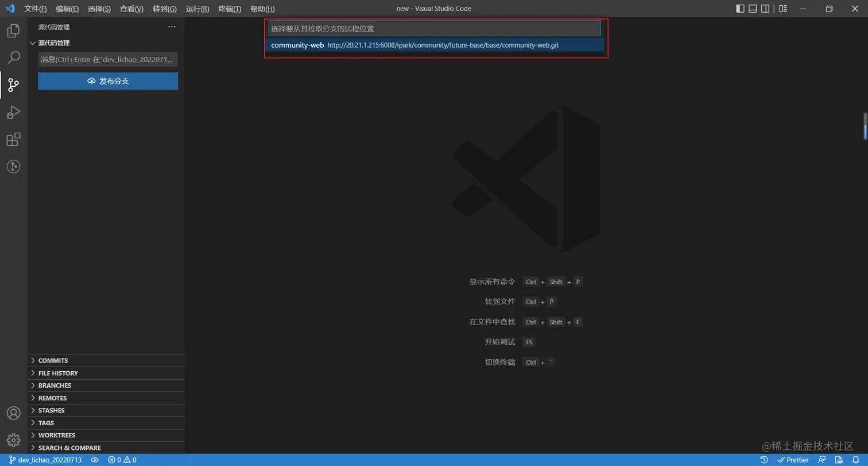The image size is (868, 466).
Task: Click the editor vertical scrollbar thumb
Action: pos(865,126)
